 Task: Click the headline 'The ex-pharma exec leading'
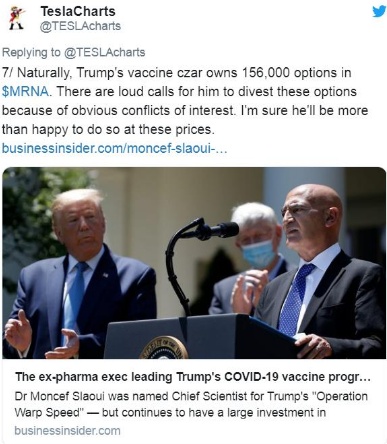click(90, 377)
